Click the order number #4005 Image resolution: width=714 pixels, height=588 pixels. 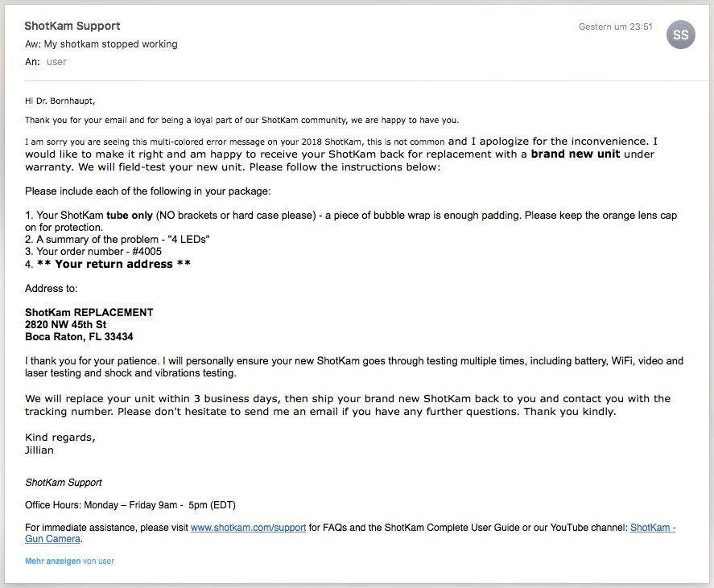(x=147, y=251)
